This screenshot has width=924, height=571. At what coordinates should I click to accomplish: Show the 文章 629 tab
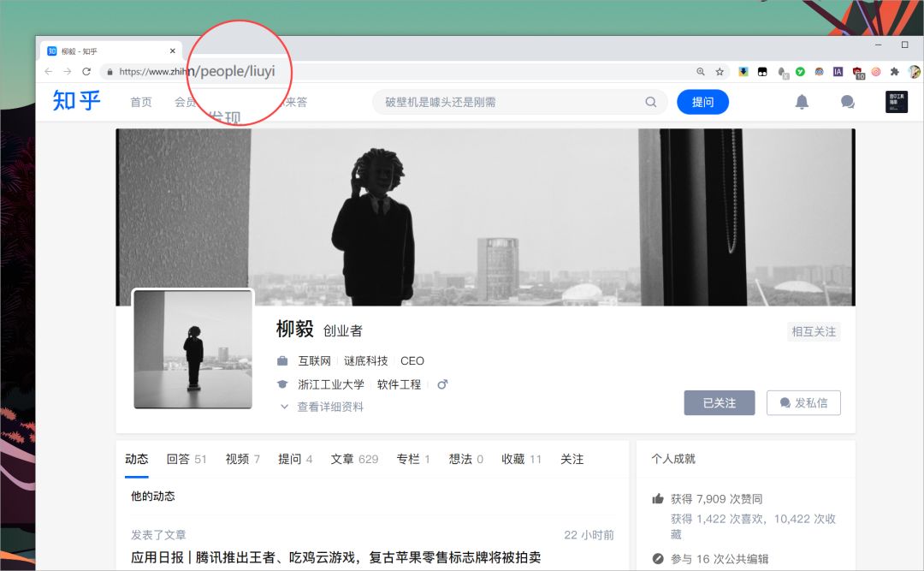pos(354,459)
